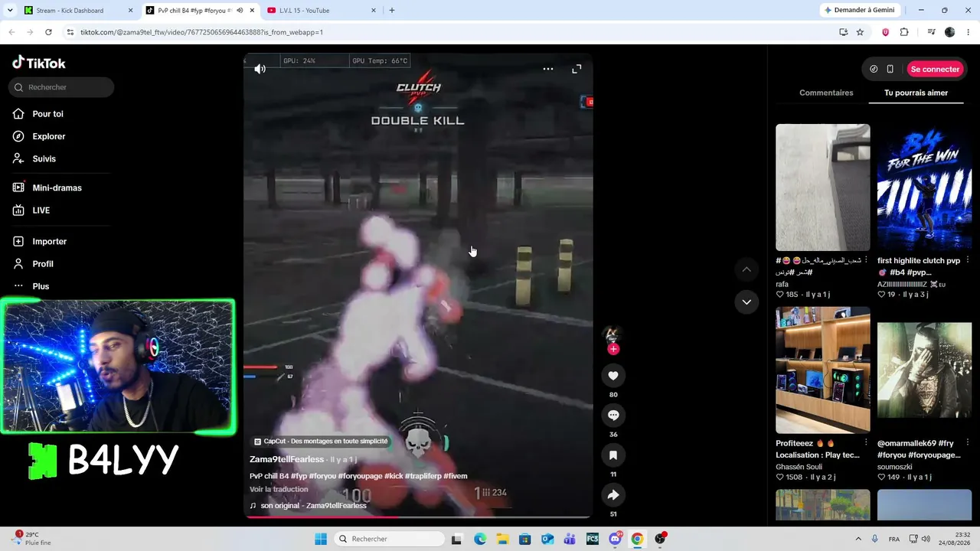Open File Explorer from the taskbar
Viewport: 980px width, 551px height.
point(502,539)
